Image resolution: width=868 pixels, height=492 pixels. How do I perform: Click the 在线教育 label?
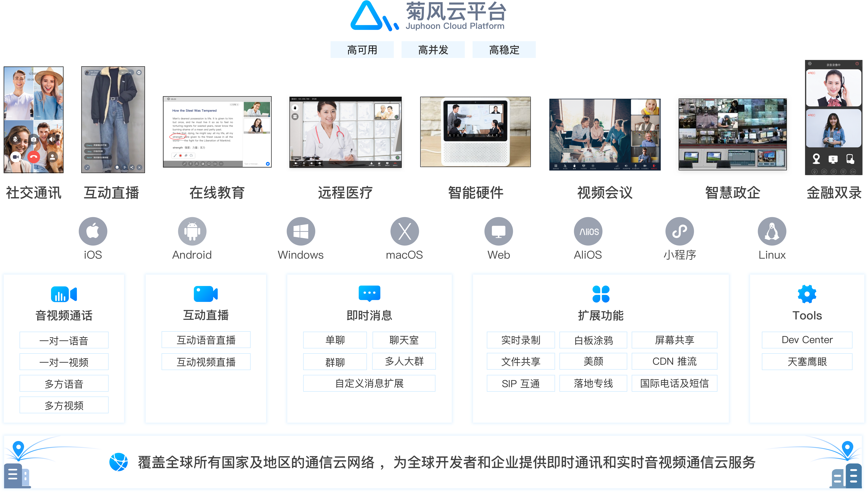(x=217, y=193)
